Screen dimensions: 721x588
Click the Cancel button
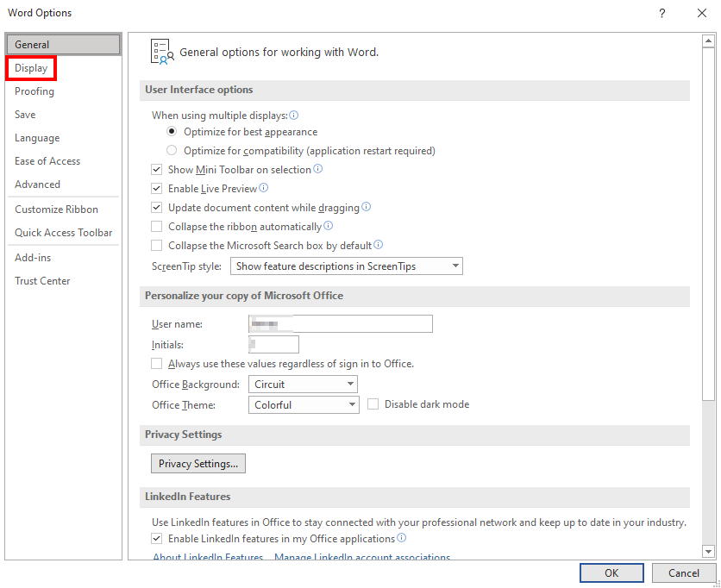[683, 572]
